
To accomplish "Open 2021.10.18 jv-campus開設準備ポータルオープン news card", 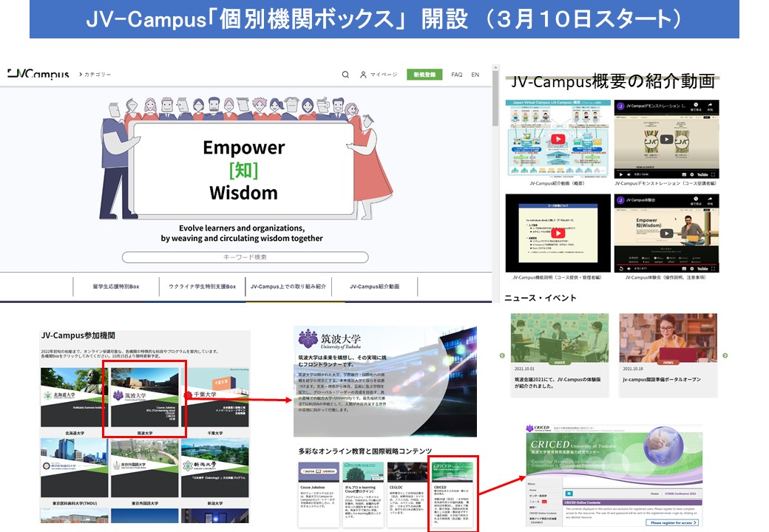I will pos(668,355).
